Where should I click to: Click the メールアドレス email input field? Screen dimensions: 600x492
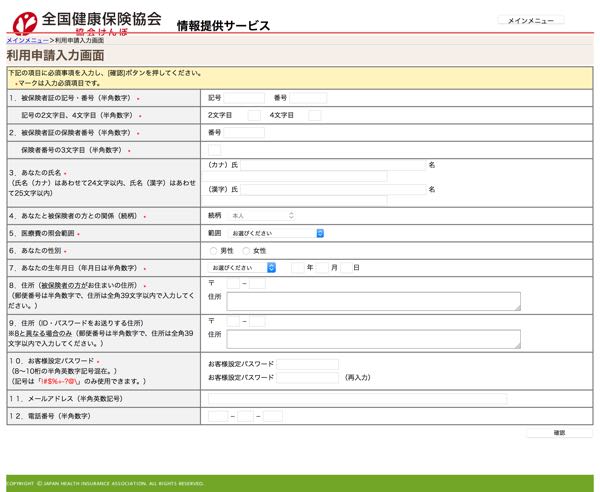click(x=356, y=399)
